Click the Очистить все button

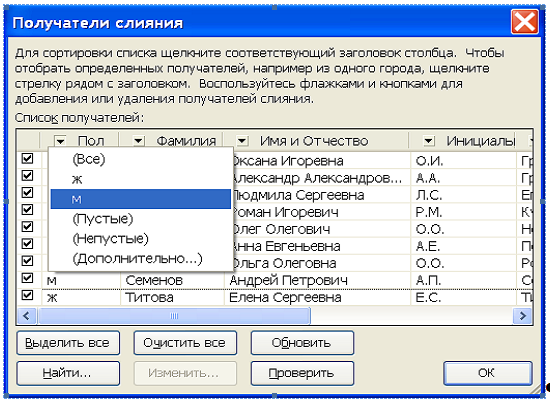185,343
